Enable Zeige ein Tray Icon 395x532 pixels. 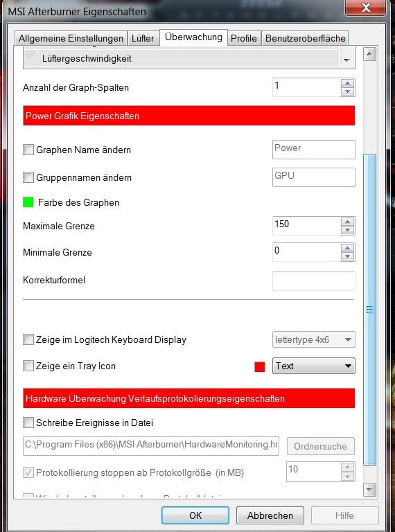[x=28, y=366]
